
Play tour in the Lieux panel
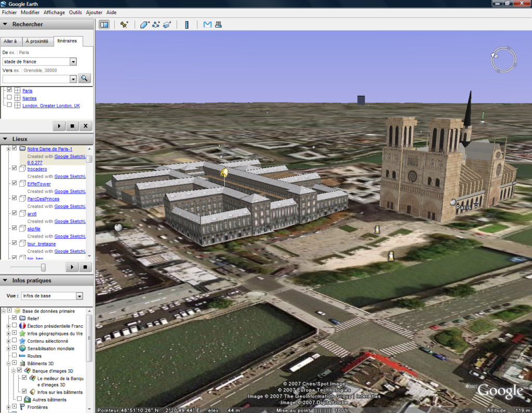point(72,267)
